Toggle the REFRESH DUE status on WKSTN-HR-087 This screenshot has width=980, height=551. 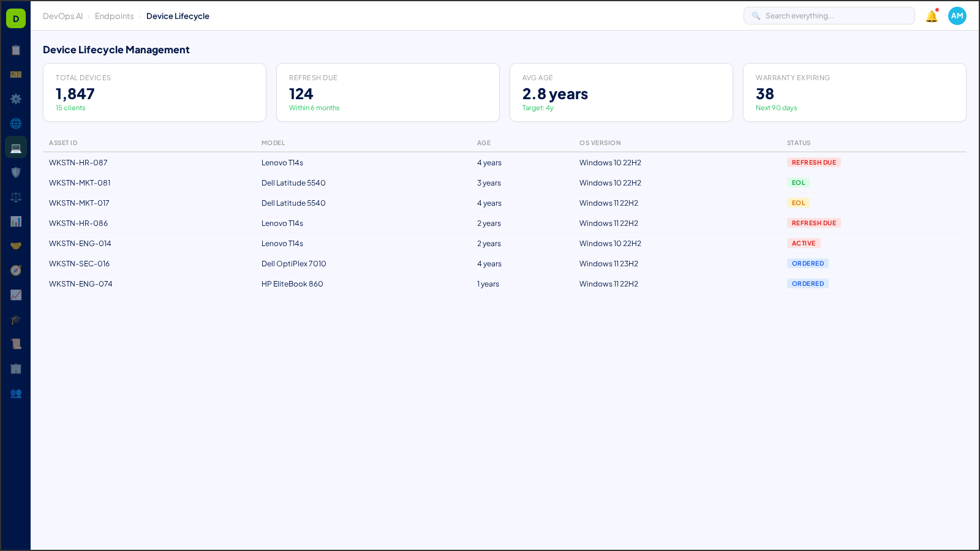pyautogui.click(x=813, y=162)
